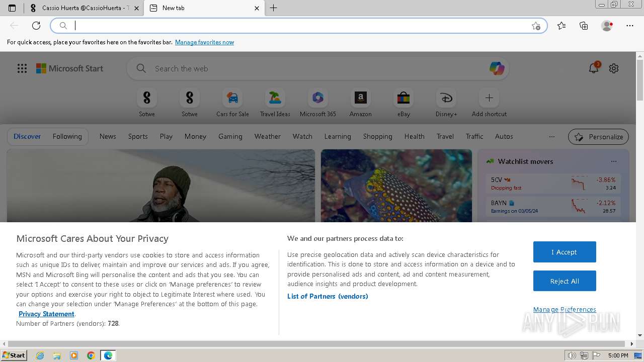The width and height of the screenshot is (644, 362).
Task: Open the tab actions menu icon
Action: [x=12, y=8]
